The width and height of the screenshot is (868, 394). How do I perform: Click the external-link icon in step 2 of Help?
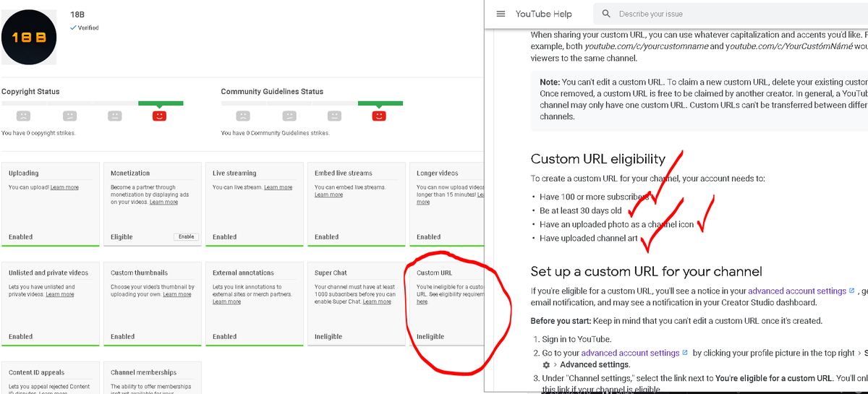tap(685, 353)
